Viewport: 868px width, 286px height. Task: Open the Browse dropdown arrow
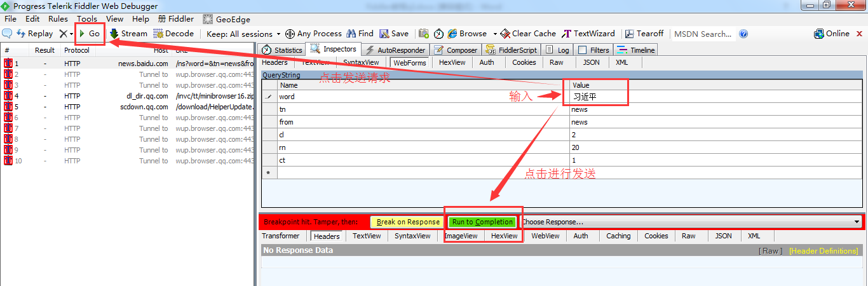point(495,34)
